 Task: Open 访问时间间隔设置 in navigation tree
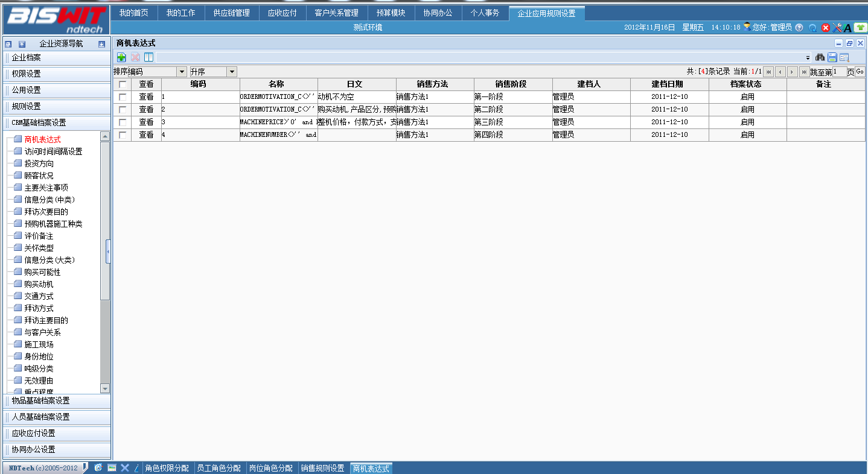point(53,152)
